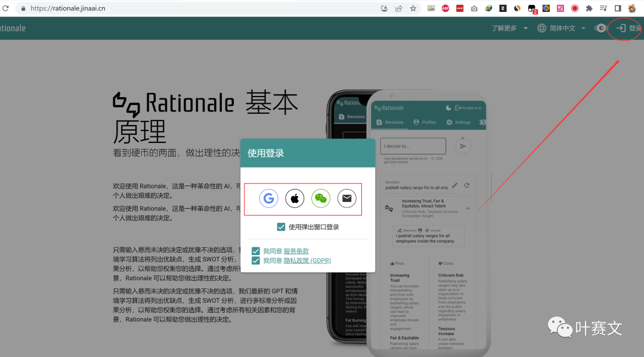
Task: Open the 了解更多 dropdown menu
Action: click(x=504, y=28)
